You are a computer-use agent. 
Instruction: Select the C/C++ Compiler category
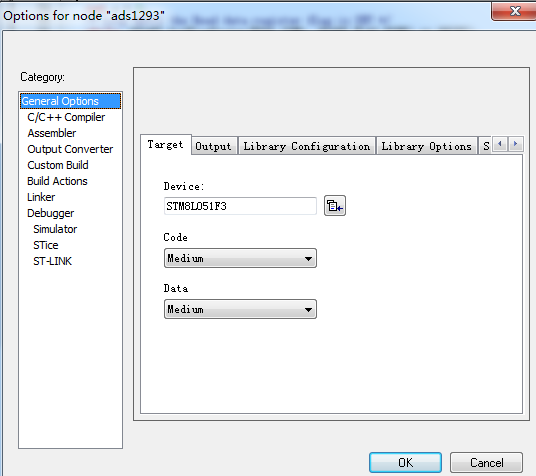click(x=66, y=117)
